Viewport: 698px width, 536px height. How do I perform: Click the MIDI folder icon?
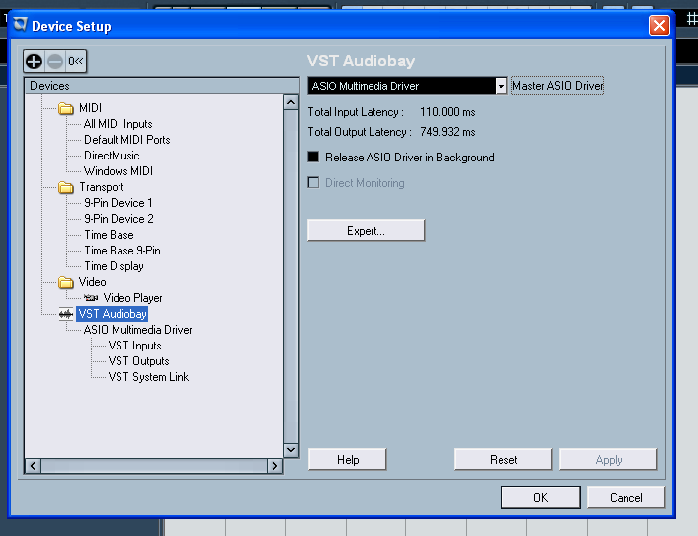66,108
